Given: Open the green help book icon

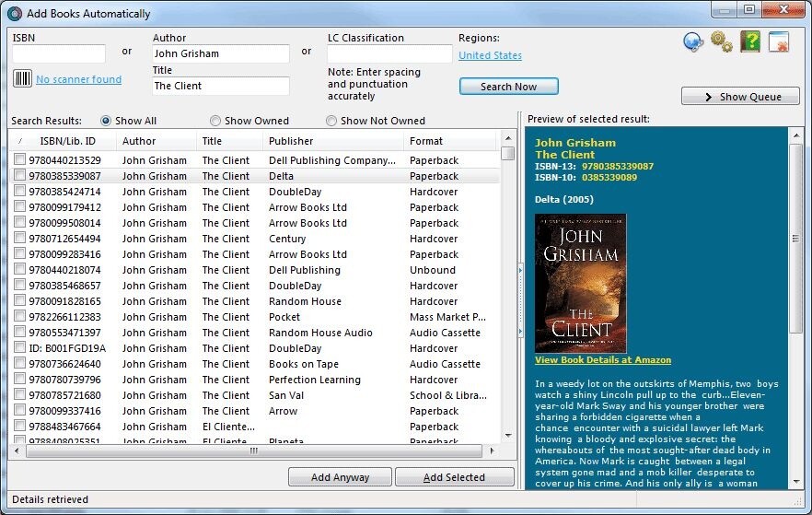Looking at the screenshot, I should click(749, 41).
